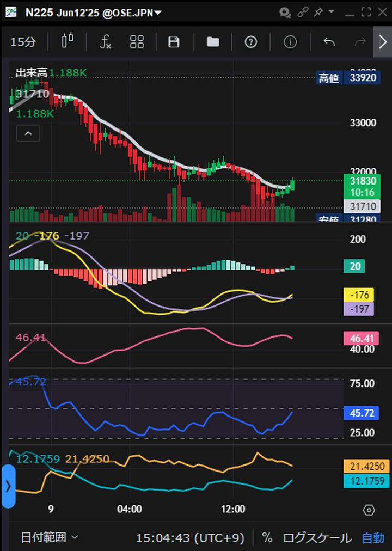The image size is (392, 551).
Task: Toggle 自動 auto scale mode
Action: (373, 538)
